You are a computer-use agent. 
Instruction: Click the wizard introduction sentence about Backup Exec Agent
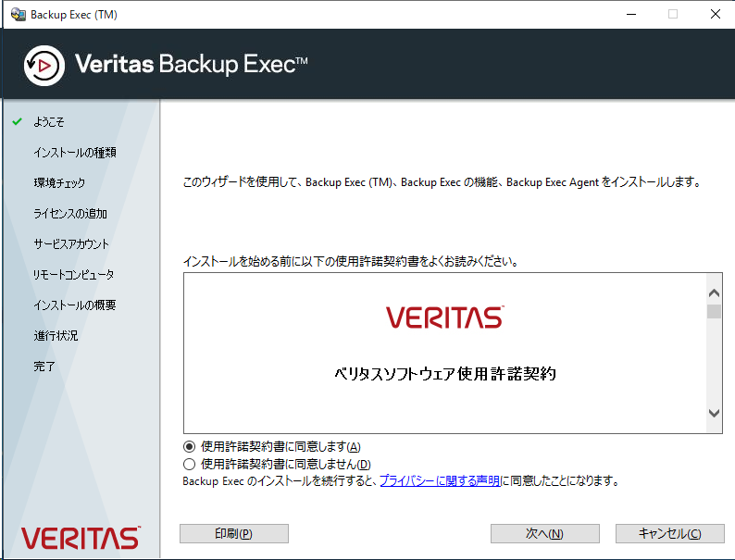click(x=442, y=182)
